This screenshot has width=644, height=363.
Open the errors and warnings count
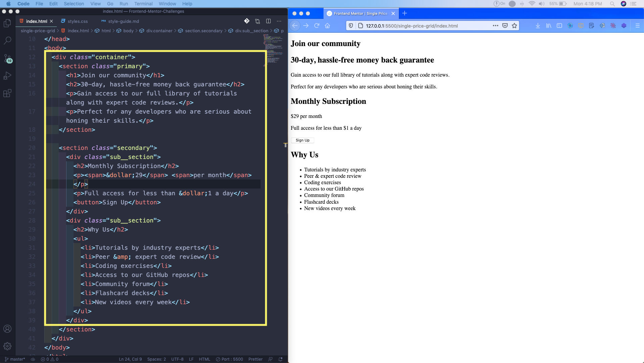[x=50, y=359]
